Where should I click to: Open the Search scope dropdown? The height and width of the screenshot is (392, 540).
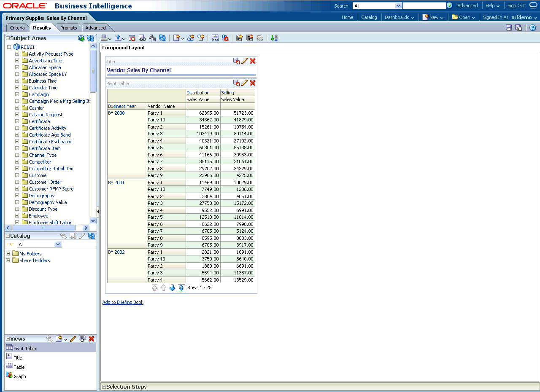(x=398, y=6)
